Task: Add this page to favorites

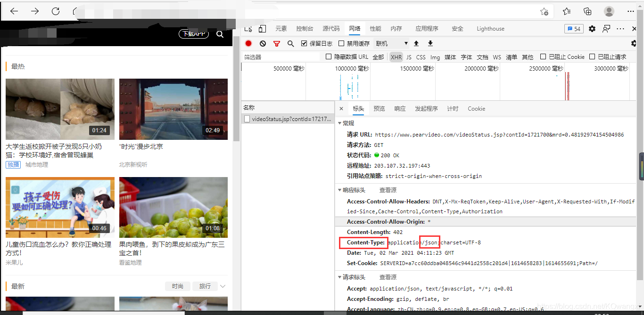Action: [544, 11]
